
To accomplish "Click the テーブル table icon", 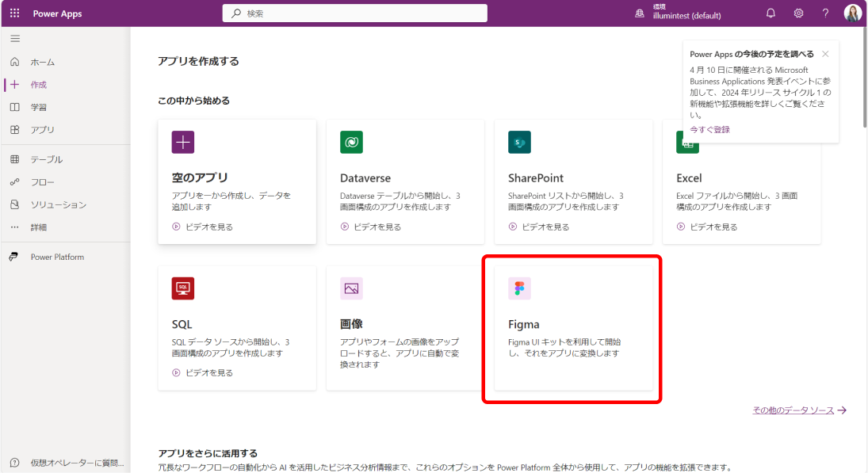I will click(15, 159).
